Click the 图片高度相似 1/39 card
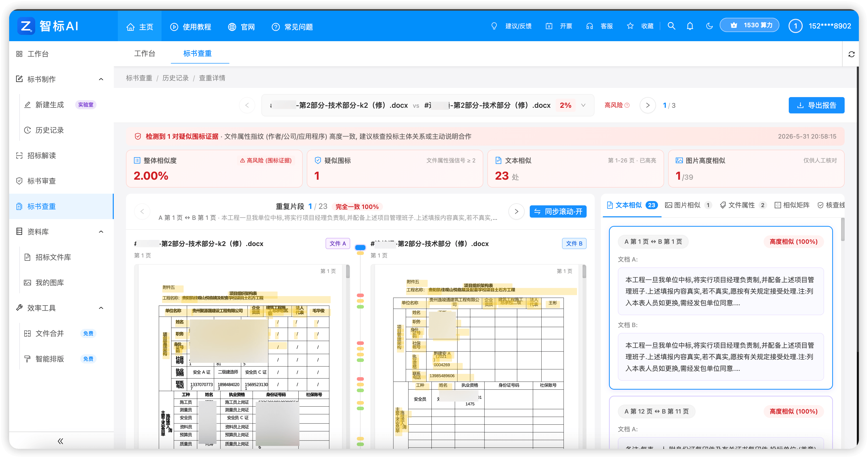This screenshot has width=868, height=458. click(756, 169)
